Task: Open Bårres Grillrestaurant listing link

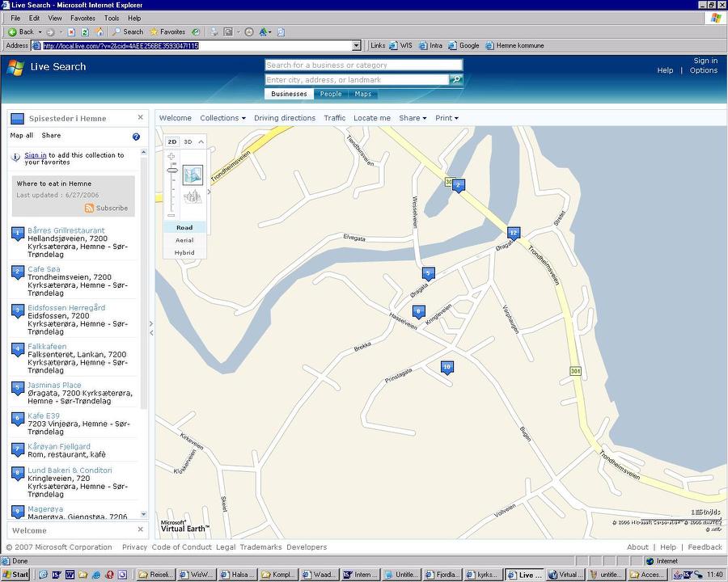Action: coord(66,230)
